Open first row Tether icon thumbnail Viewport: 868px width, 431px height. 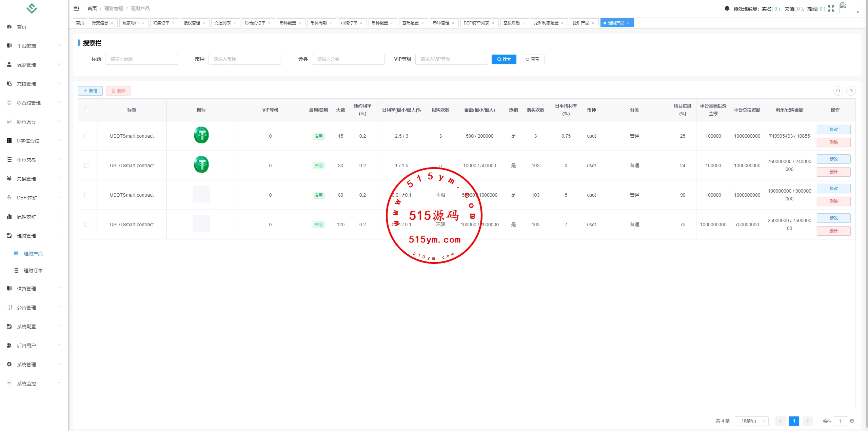[201, 135]
